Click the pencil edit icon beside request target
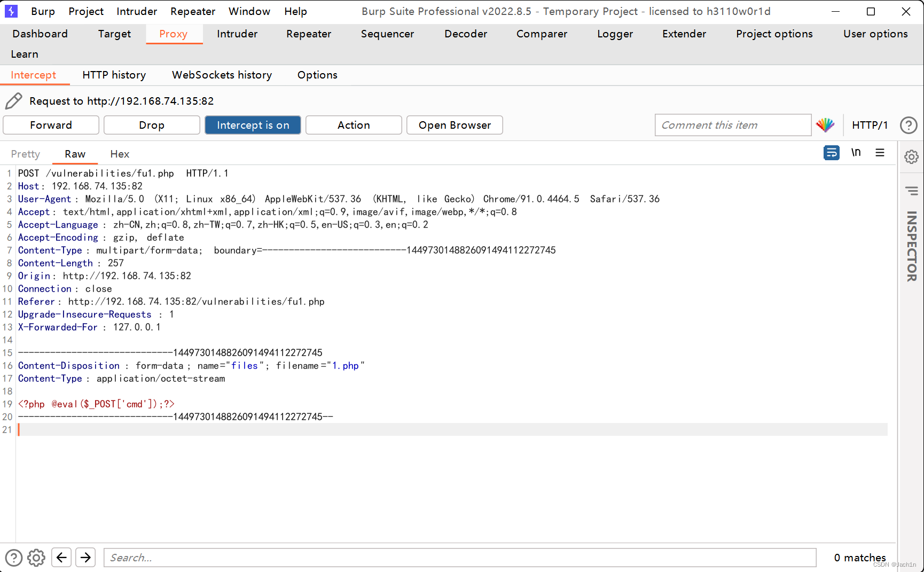924x572 pixels. (x=13, y=100)
